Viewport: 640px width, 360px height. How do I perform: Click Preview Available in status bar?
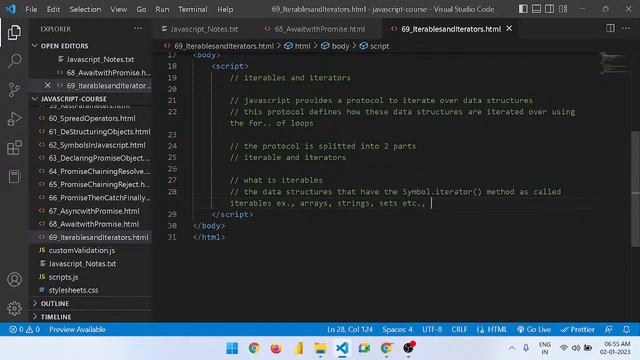77,329
